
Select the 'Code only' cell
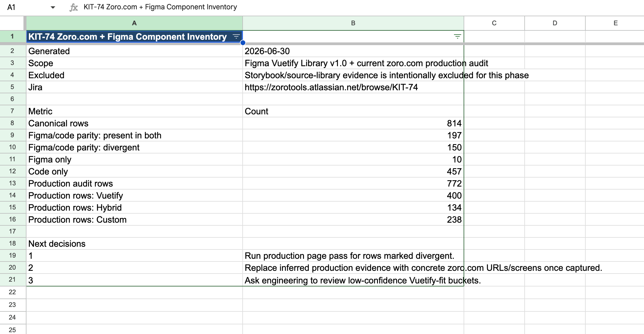point(134,171)
